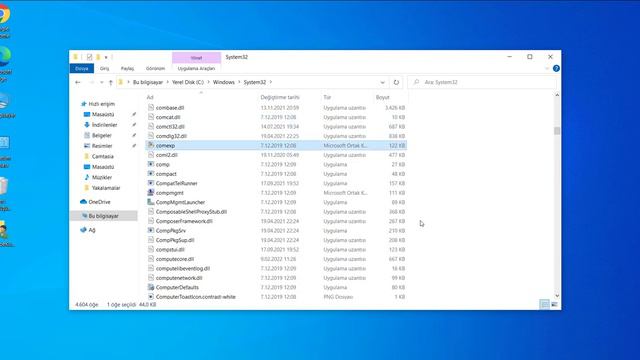Click the CompatTelRunner application icon
The image size is (640, 360).
151,183
